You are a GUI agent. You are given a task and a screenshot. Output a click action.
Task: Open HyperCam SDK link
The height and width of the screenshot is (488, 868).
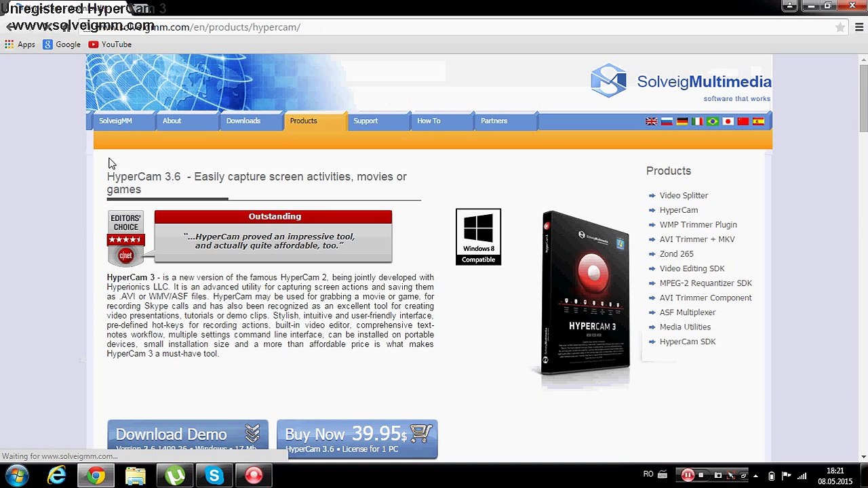click(688, 342)
